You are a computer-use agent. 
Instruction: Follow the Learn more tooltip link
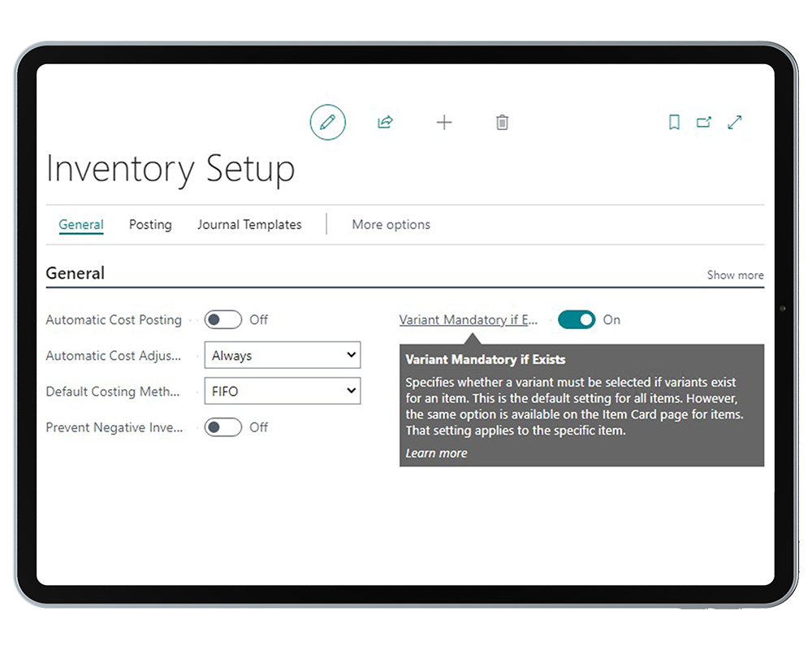point(436,453)
